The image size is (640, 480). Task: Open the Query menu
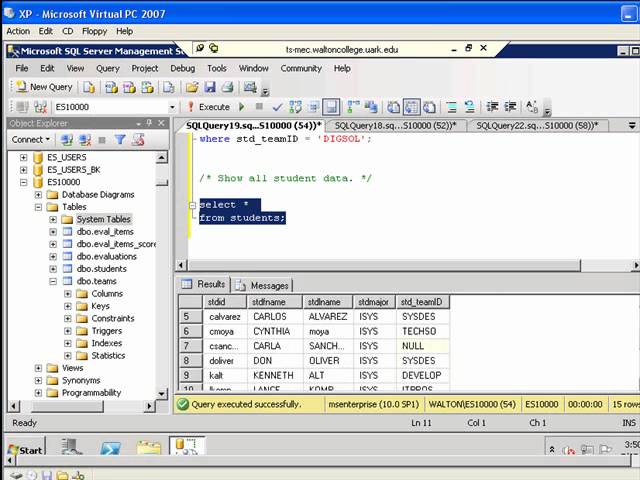tap(108, 69)
